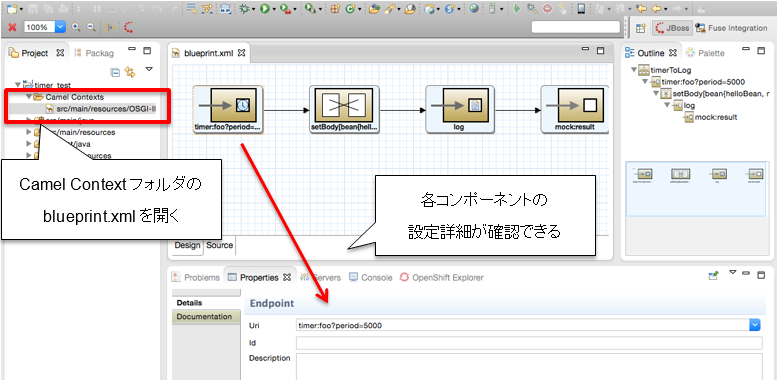Click the magnifier Zoom Out icon
This screenshot has width=780, height=381.
tap(91, 27)
